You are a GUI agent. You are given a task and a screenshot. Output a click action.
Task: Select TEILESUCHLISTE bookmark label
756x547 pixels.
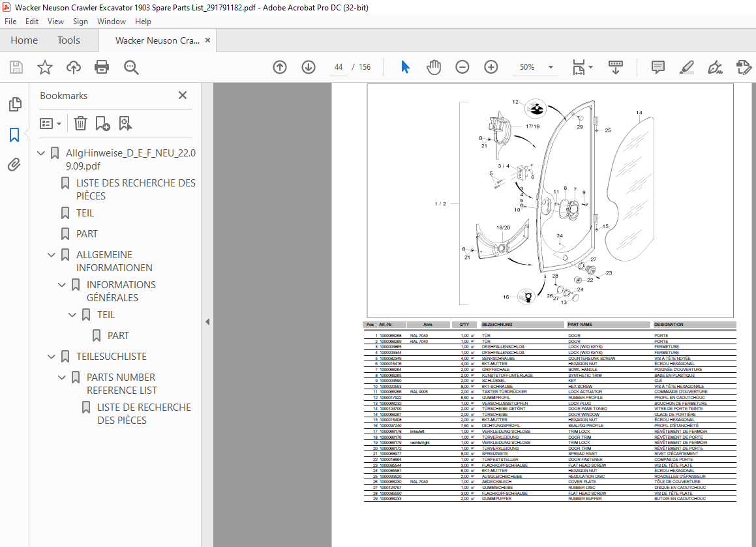[x=112, y=357]
